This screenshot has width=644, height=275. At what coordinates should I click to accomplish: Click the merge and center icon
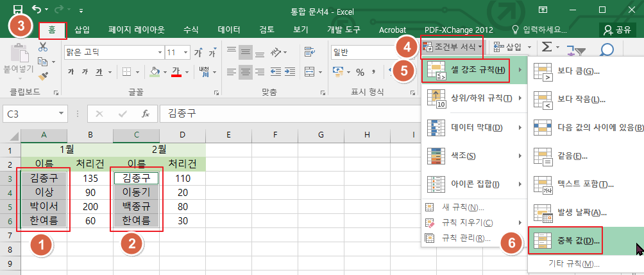click(309, 72)
